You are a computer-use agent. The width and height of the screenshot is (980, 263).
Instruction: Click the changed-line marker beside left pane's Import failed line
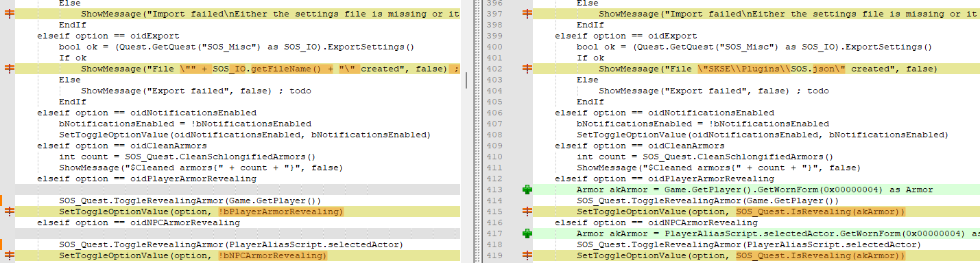pos(9,14)
